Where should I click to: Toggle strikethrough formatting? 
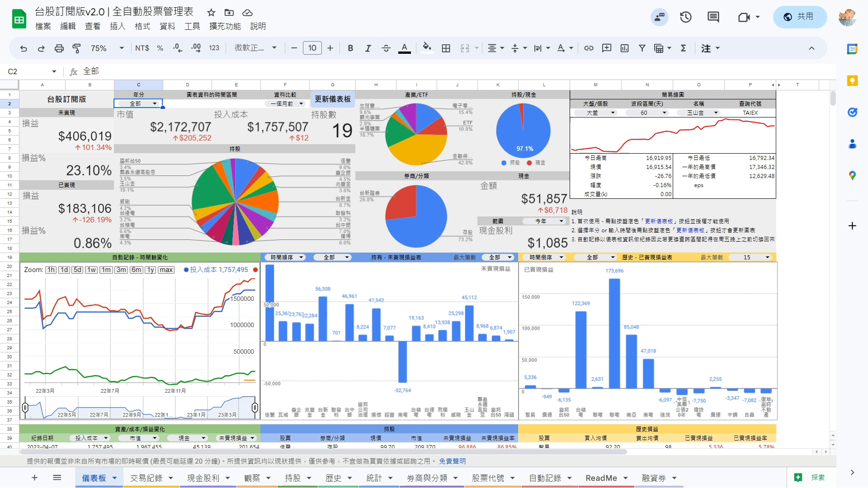tap(386, 48)
